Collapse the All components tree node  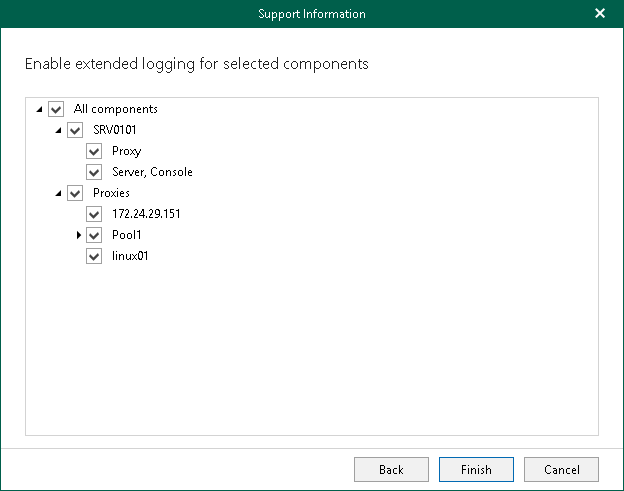coord(39,109)
